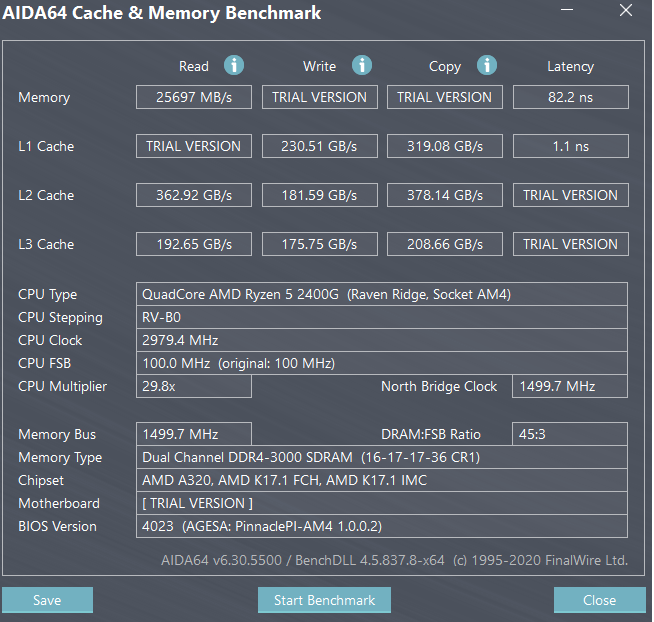Click the L1 Cache Write value

point(319,146)
